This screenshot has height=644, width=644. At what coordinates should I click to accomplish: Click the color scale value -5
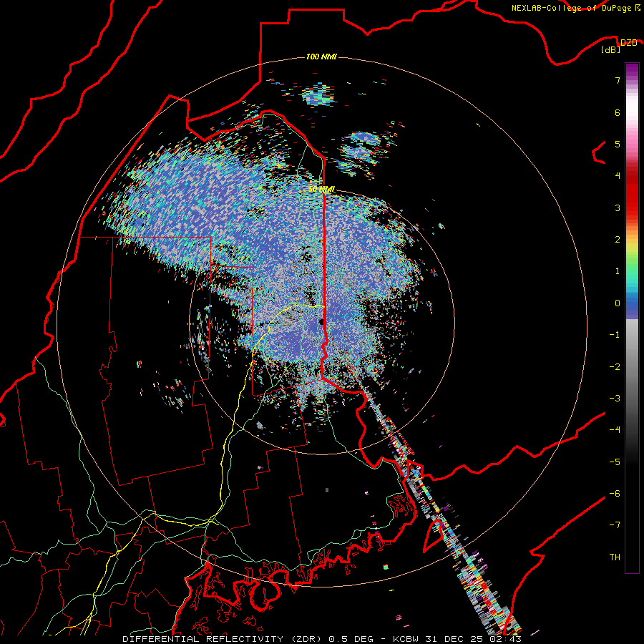(x=615, y=462)
